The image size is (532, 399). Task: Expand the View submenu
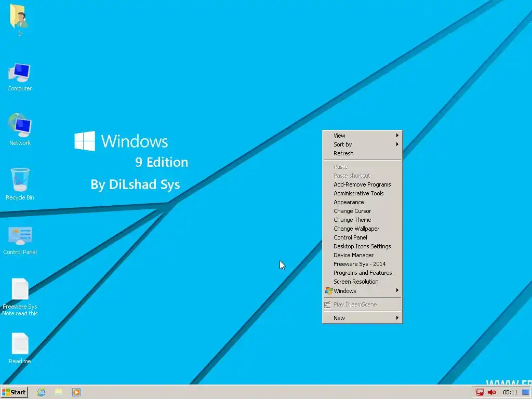[362, 136]
